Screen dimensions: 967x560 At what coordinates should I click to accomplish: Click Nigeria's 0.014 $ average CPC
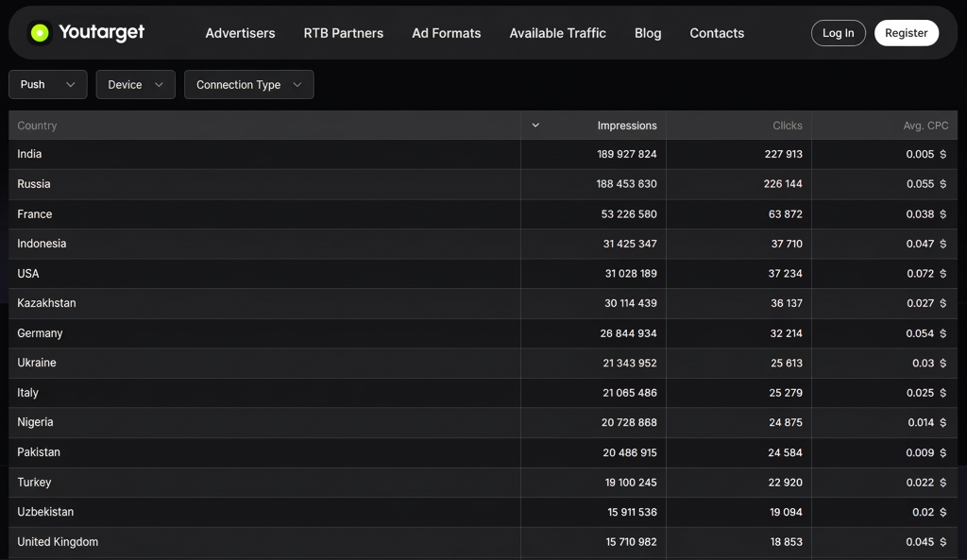pyautogui.click(x=927, y=422)
